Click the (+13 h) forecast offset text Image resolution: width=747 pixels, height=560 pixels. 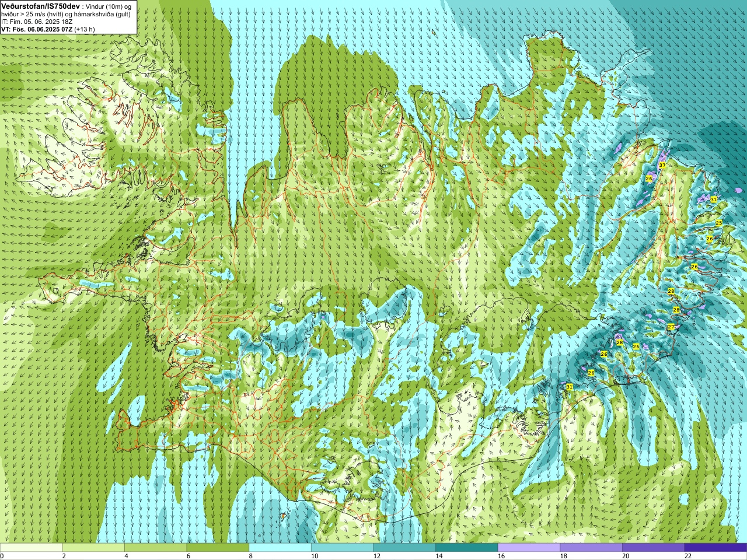(x=85, y=29)
